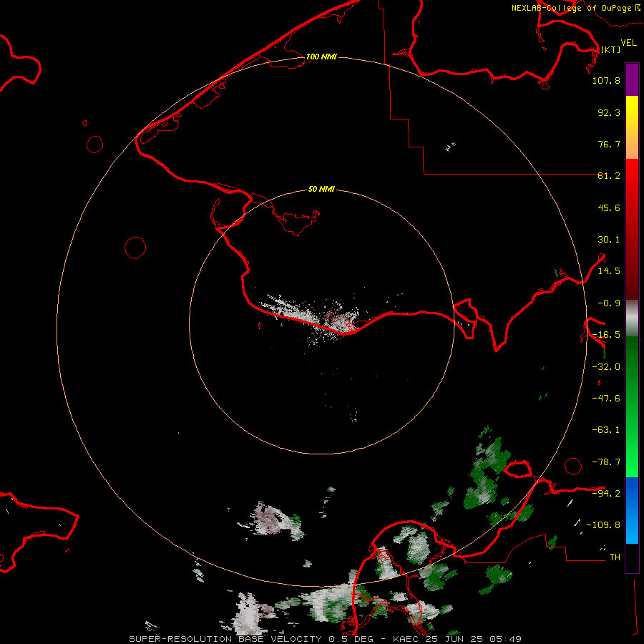
Task: Click the Super-Resolution Base Velocity caption text
Action: coord(326,639)
